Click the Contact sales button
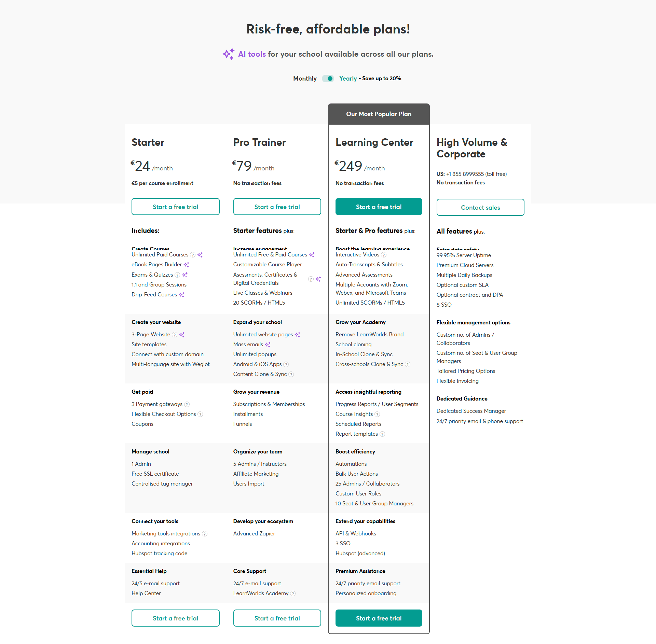 click(480, 207)
